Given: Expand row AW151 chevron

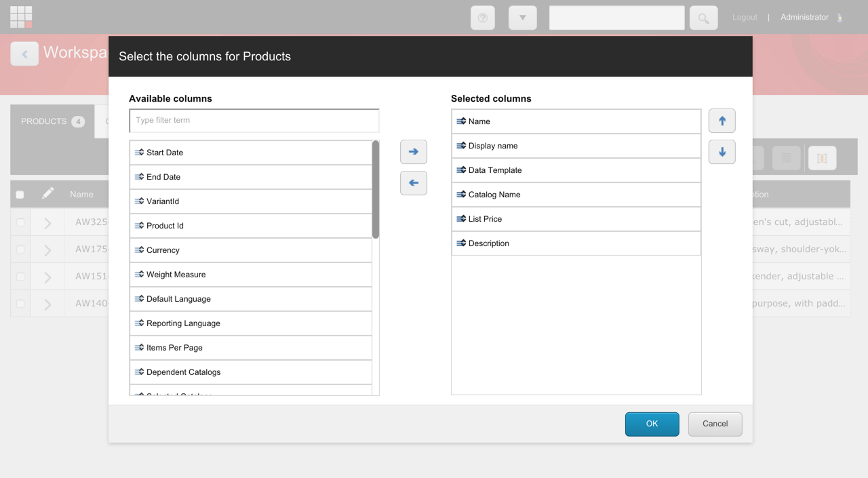Looking at the screenshot, I should pos(47,277).
